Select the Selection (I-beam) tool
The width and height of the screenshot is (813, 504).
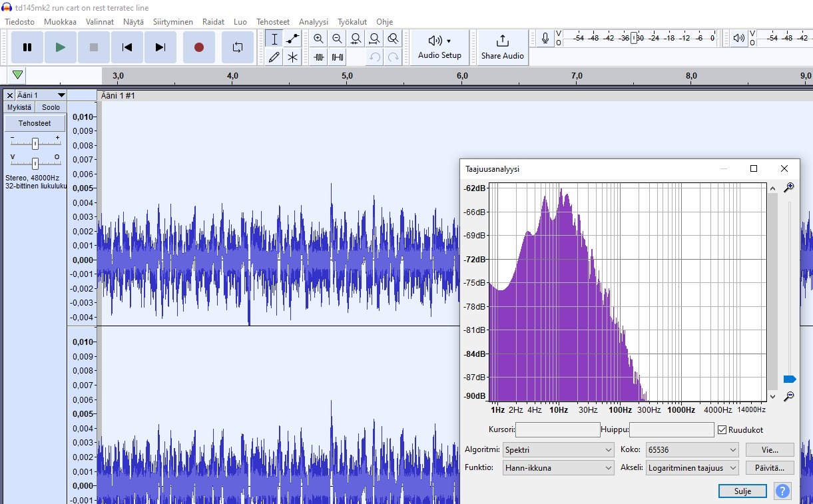tap(274, 39)
